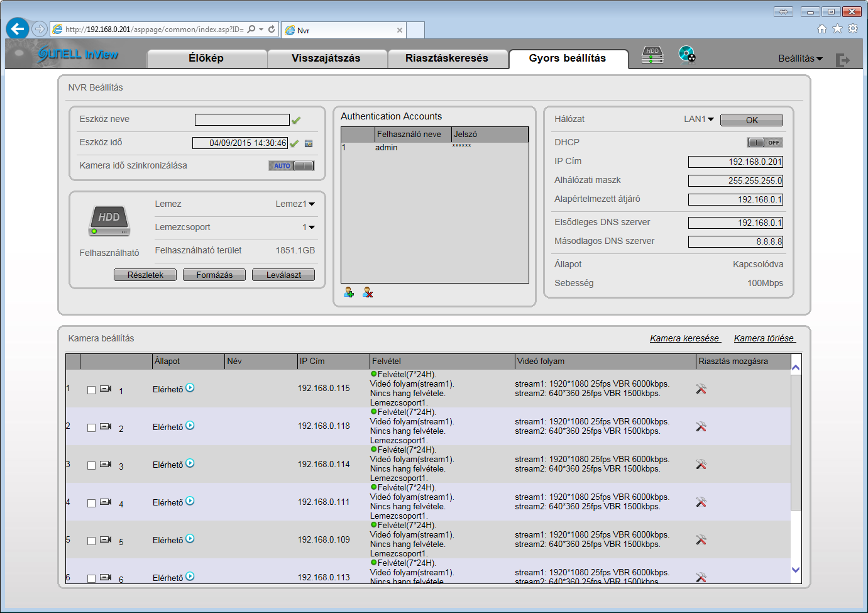Click the large HDD drive icon
868x613 pixels.
[109, 221]
